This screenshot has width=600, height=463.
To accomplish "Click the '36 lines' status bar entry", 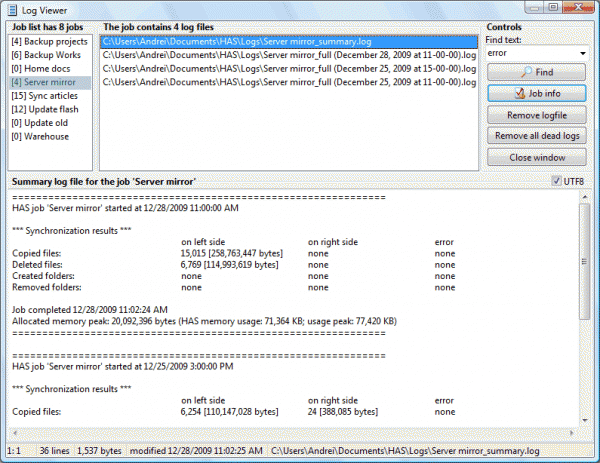I will (54, 451).
